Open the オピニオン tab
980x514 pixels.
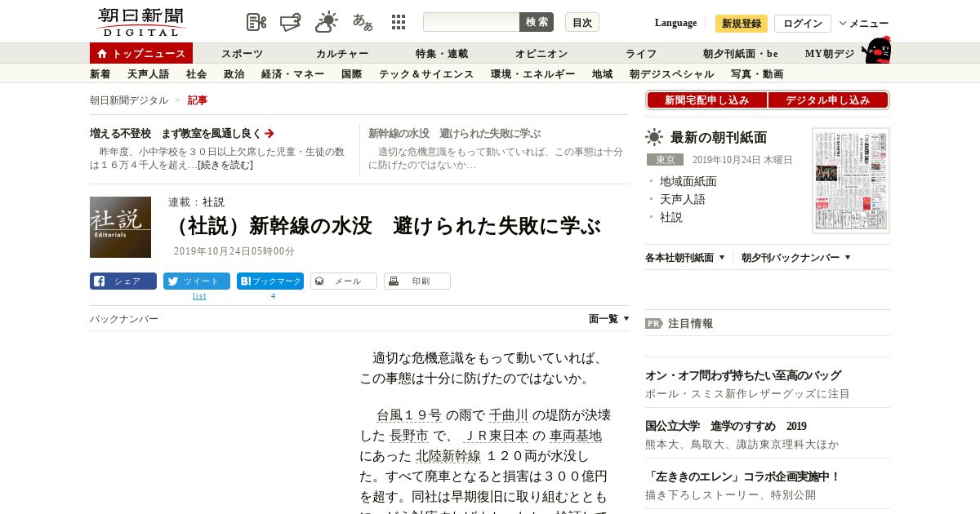point(541,54)
